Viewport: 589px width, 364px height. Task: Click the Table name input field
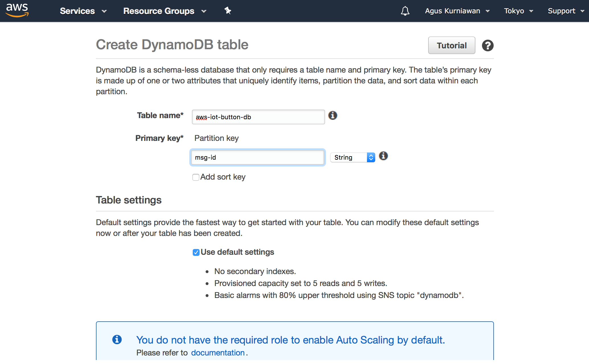click(258, 117)
